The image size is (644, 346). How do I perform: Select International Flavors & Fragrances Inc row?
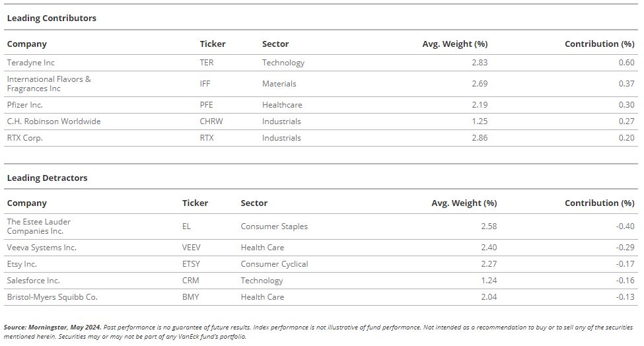(321, 84)
